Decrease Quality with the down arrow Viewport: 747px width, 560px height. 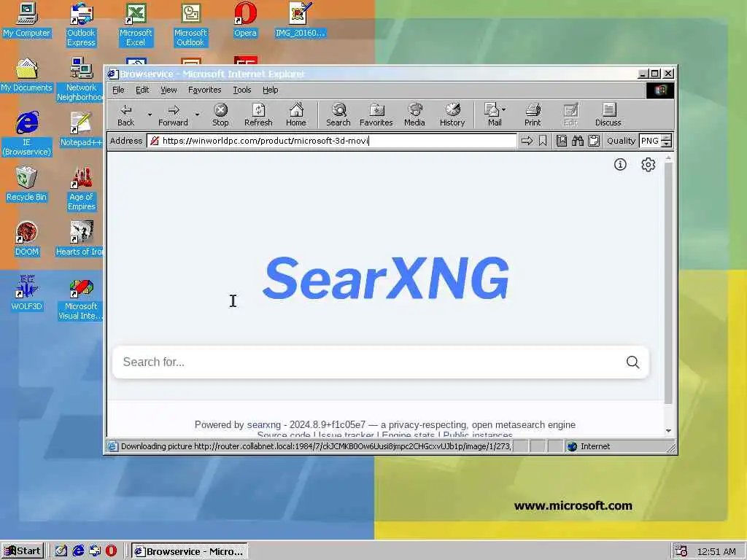[667, 144]
